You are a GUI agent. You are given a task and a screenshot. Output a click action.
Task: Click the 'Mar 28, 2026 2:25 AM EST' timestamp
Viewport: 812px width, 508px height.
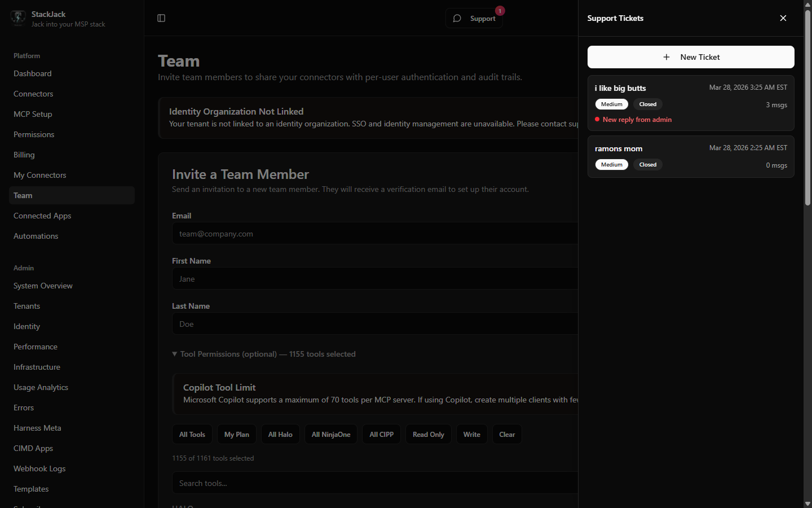click(748, 148)
